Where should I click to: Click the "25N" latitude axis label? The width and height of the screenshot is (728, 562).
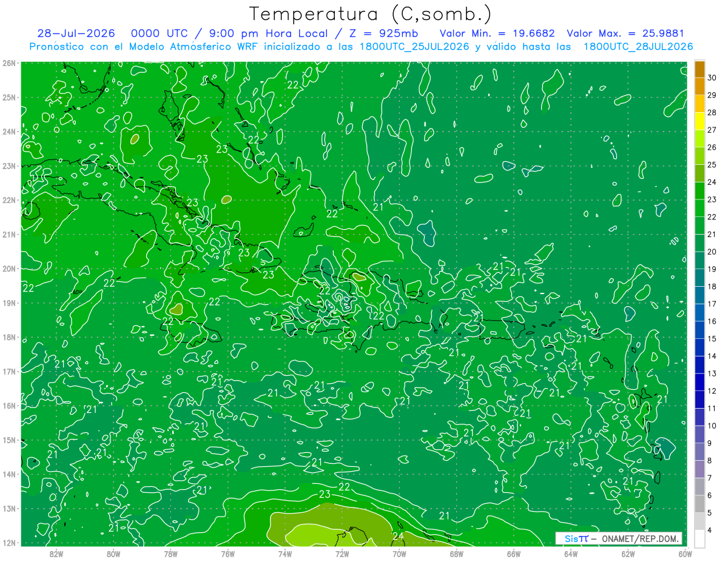click(9, 98)
